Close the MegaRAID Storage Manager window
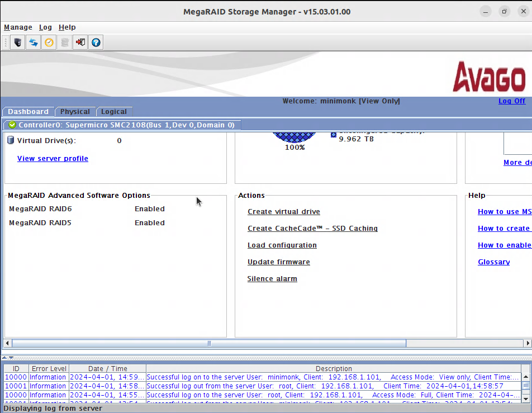532x413 pixels. (x=524, y=12)
